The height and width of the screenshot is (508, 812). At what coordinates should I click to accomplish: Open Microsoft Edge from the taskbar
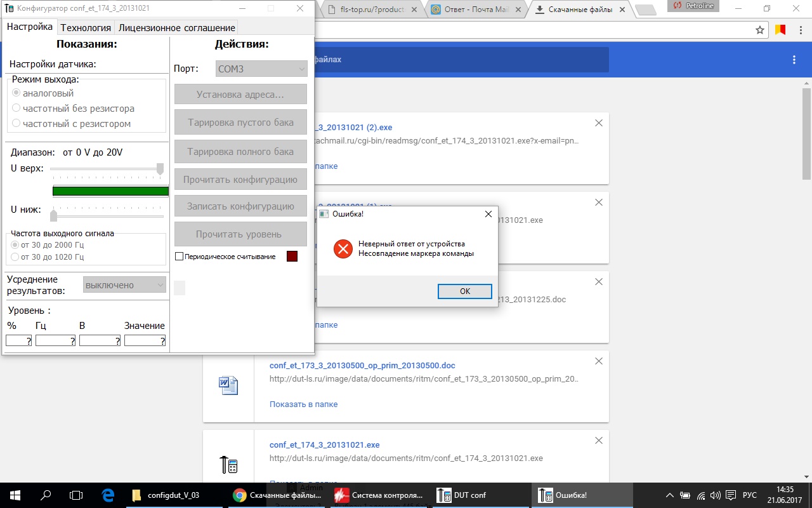[108, 495]
